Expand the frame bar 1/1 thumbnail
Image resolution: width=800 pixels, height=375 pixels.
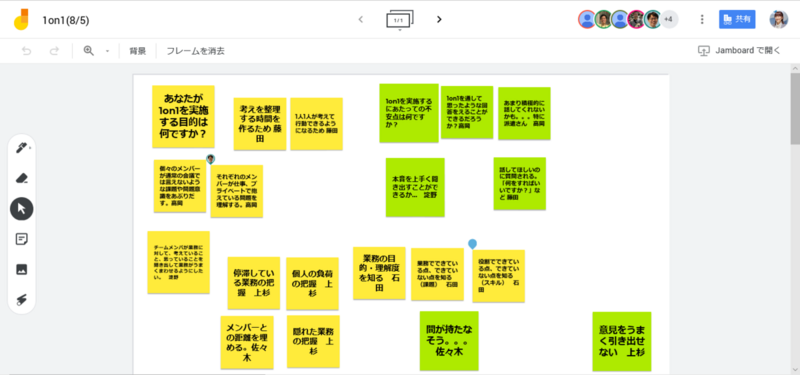click(400, 20)
